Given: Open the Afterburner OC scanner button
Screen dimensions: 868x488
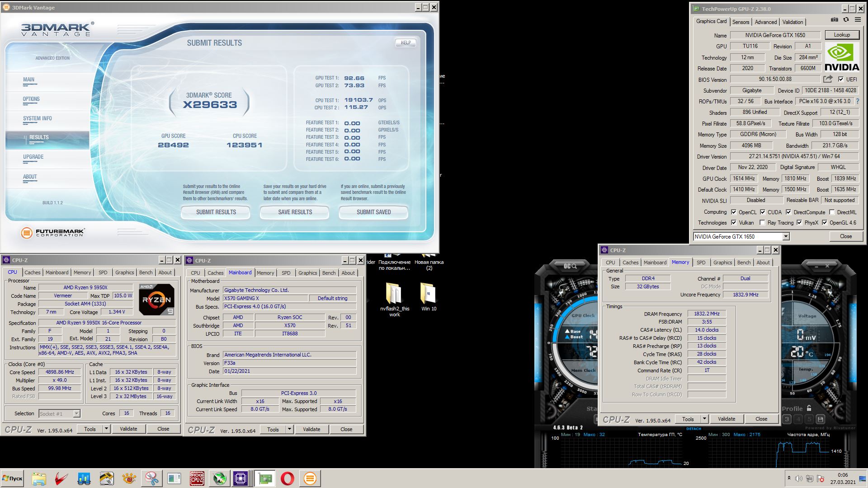Looking at the screenshot, I should point(570,267).
